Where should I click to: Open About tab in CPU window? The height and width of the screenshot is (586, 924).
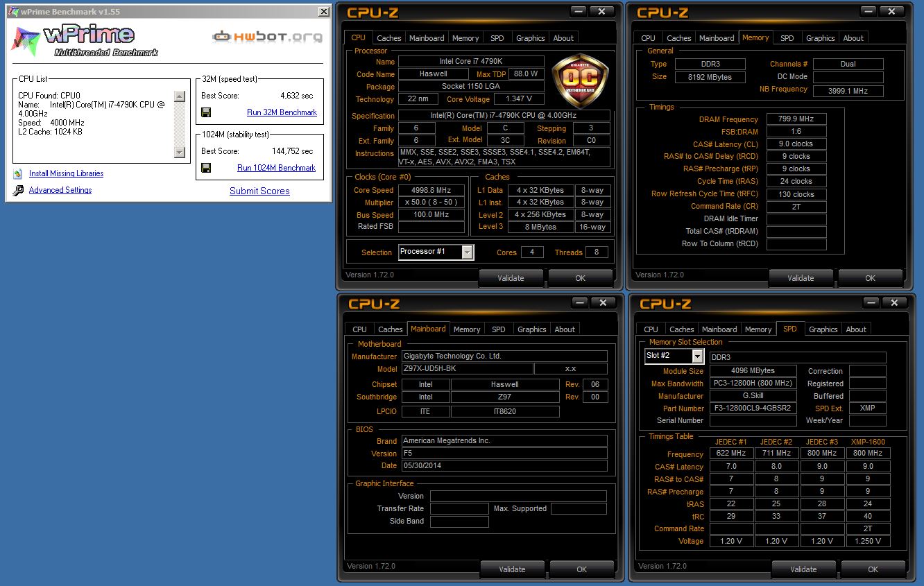pyautogui.click(x=563, y=38)
